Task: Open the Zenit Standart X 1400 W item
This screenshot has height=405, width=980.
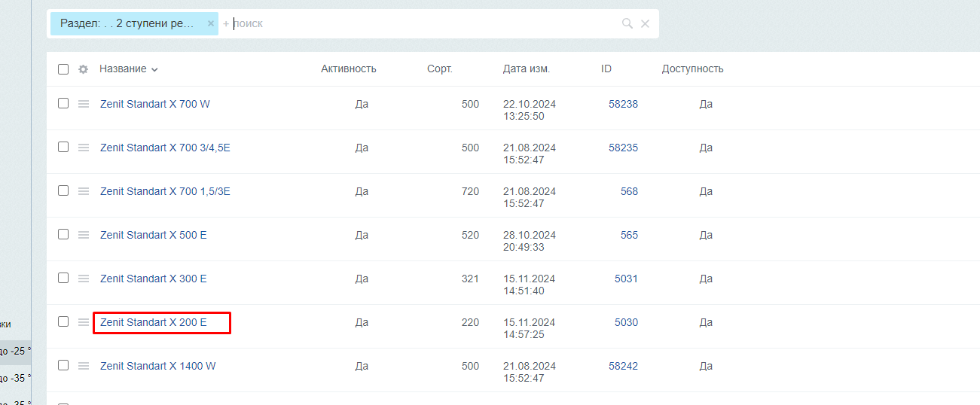Action: (x=158, y=366)
